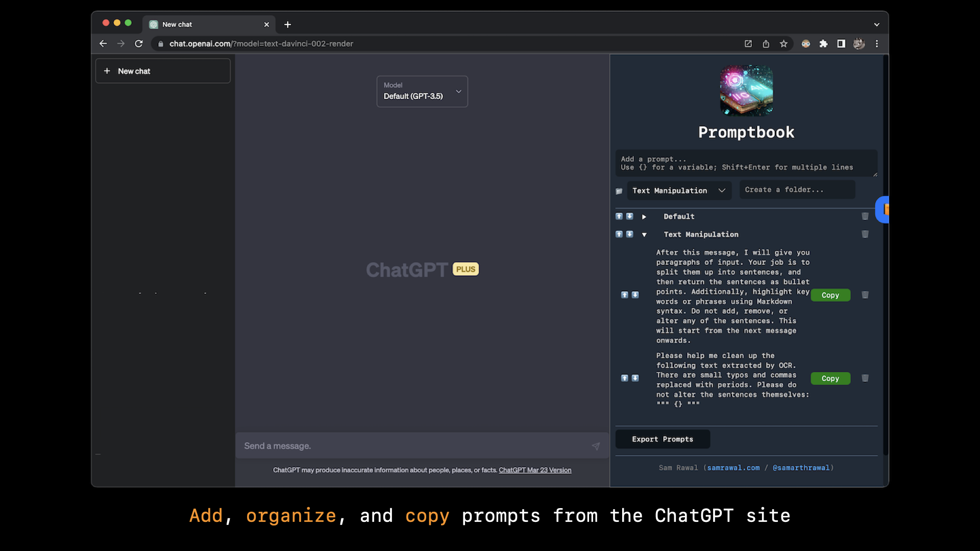Move the 'Please help me clean up' prompt up
This screenshot has height=551, width=980.
pyautogui.click(x=624, y=378)
